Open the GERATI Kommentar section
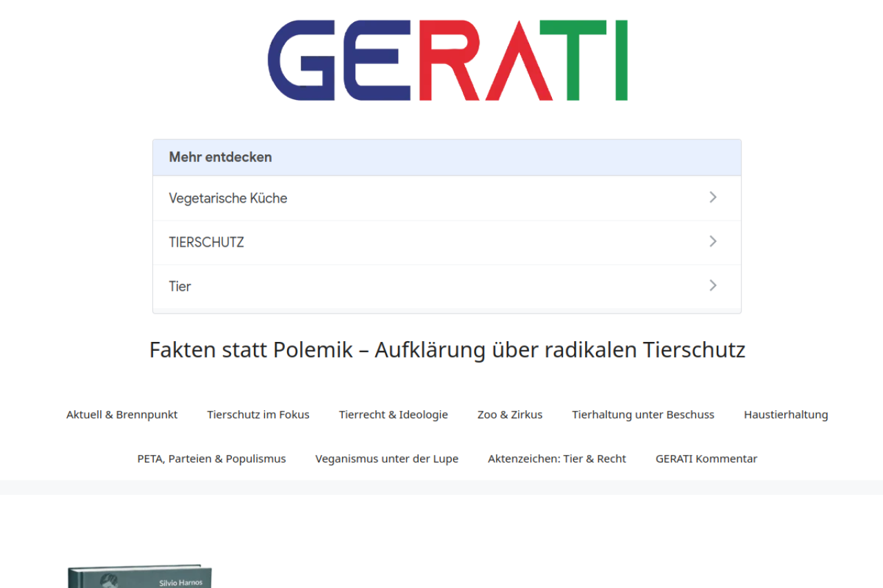The image size is (883, 588). point(706,458)
